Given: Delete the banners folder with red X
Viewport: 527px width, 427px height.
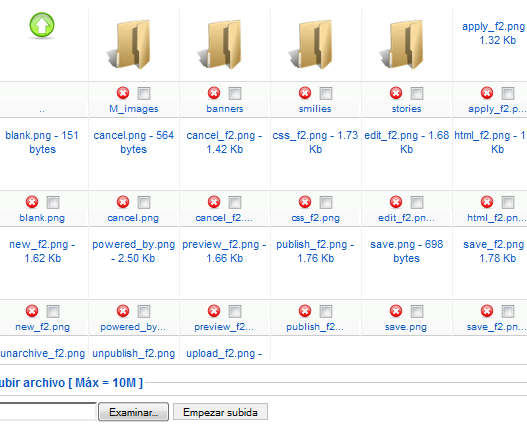Looking at the screenshot, I should pyautogui.click(x=214, y=93).
